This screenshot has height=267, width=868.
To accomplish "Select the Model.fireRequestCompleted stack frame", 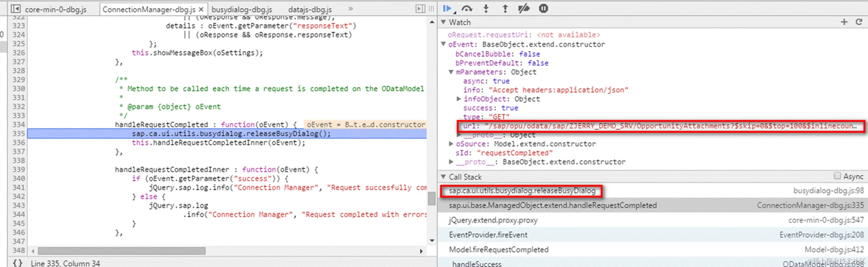I will click(653, 249).
